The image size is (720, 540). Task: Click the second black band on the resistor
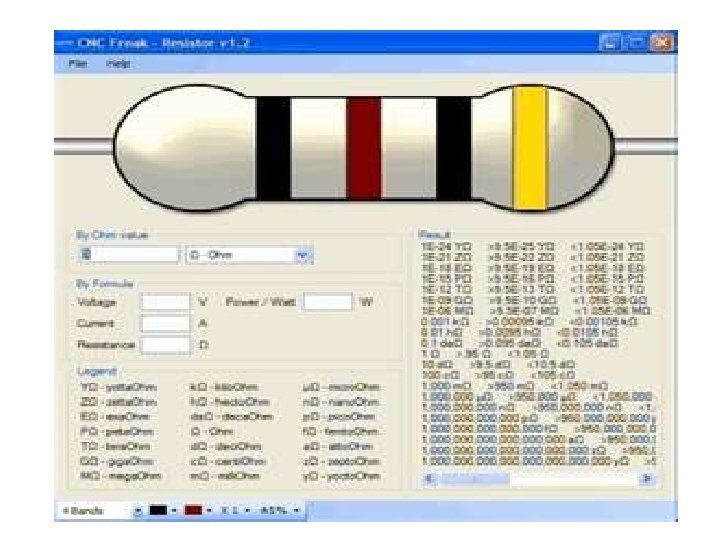[x=454, y=148]
